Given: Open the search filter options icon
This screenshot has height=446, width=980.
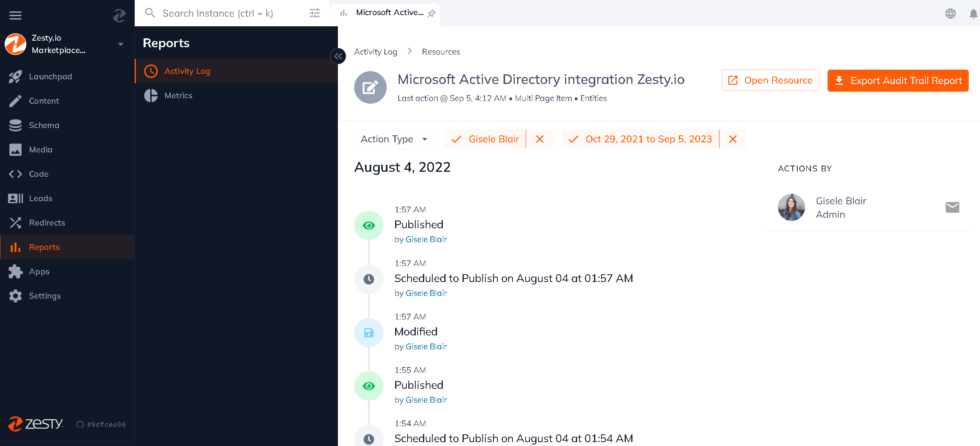Looking at the screenshot, I should pyautogui.click(x=315, y=13).
